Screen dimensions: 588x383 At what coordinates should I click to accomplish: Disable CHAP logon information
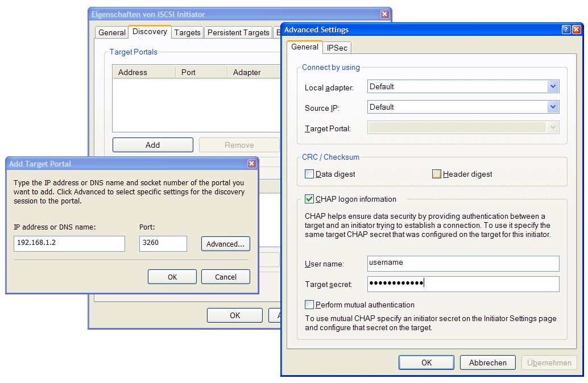pos(309,199)
